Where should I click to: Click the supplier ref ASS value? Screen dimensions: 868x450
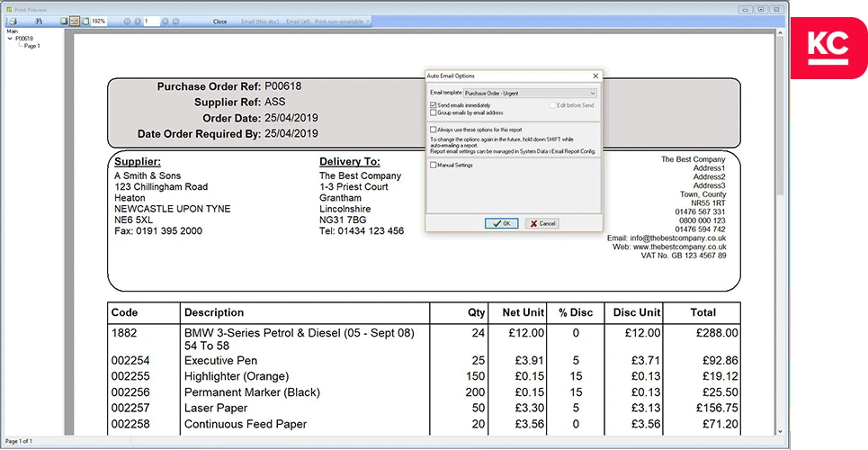(x=275, y=102)
